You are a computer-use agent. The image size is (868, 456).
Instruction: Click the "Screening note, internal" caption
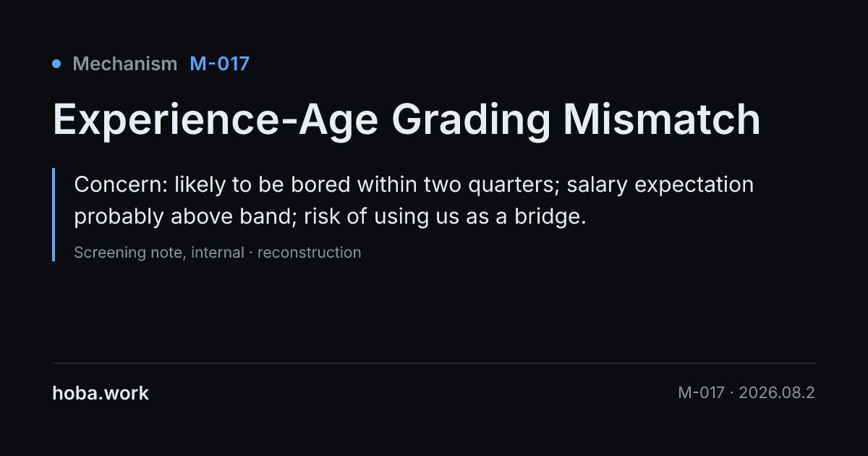[x=159, y=253]
